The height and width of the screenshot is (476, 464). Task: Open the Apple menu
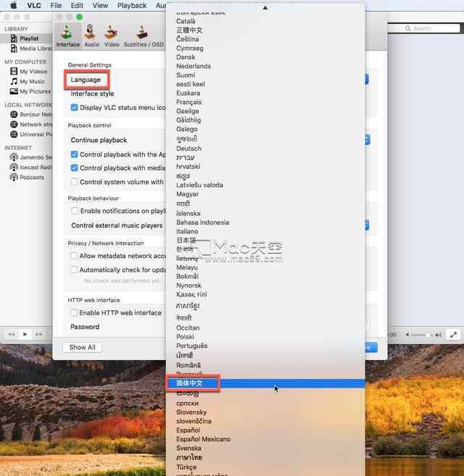pos(13,6)
